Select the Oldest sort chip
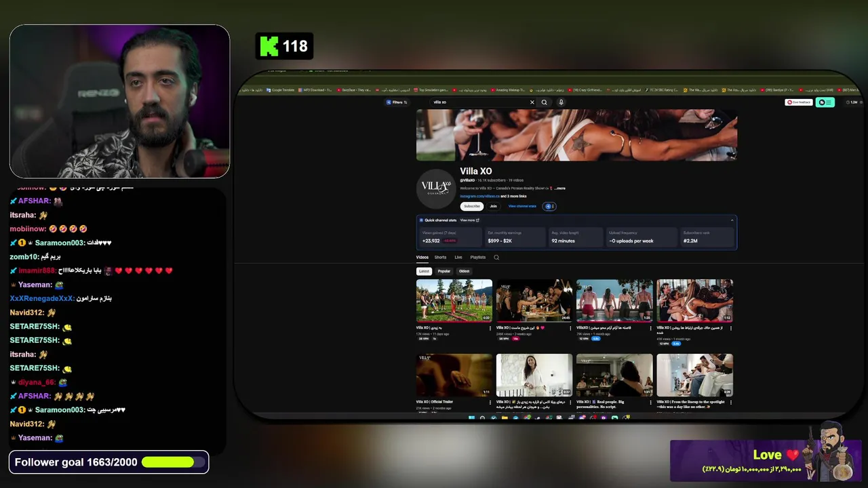 tap(465, 271)
